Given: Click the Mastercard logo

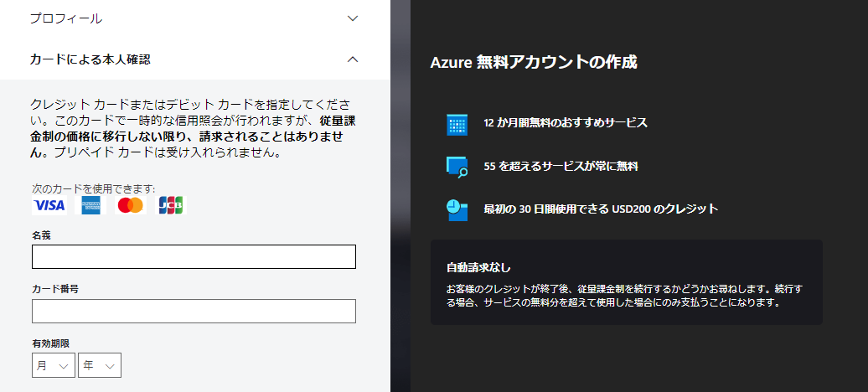Looking at the screenshot, I should point(132,205).
